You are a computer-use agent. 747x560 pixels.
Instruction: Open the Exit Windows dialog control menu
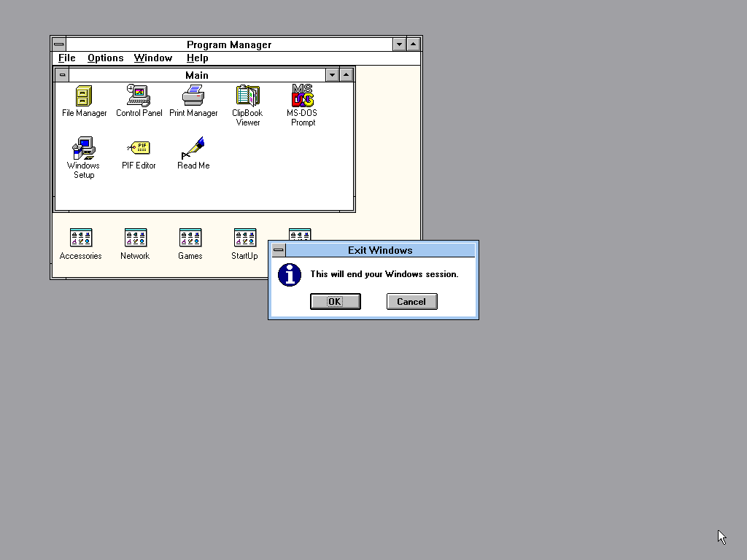tap(278, 250)
